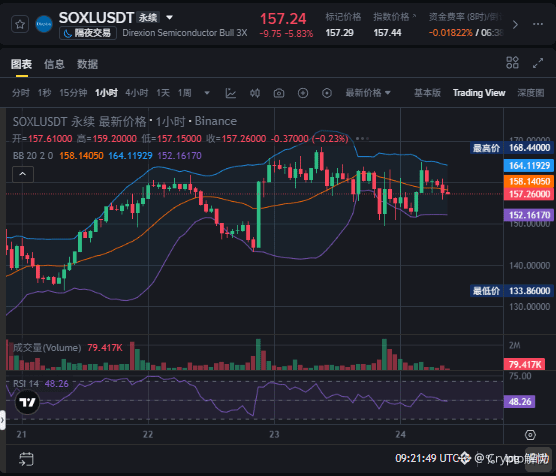556x476 pixels.
Task: Click the TradingView logo badge
Action: pyautogui.click(x=27, y=402)
